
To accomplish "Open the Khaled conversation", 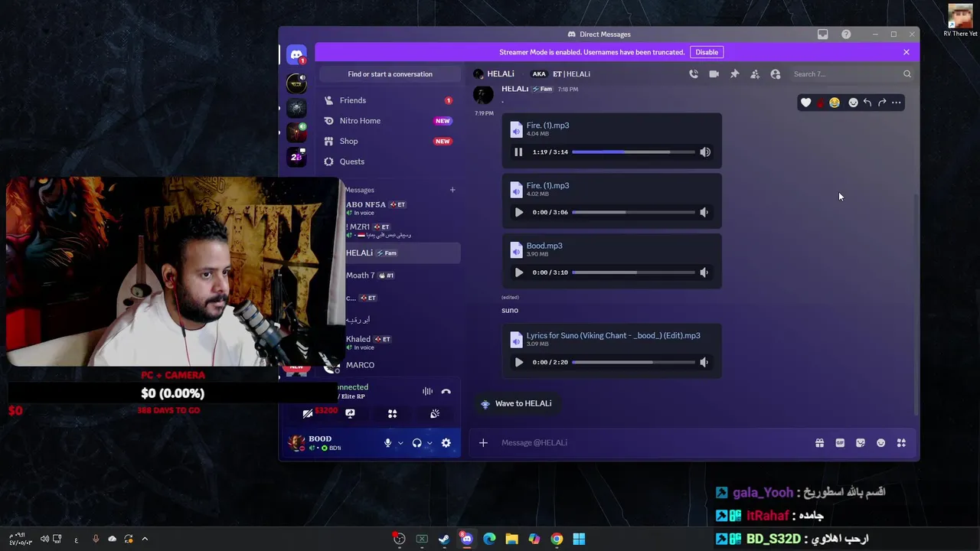I will pos(402,342).
